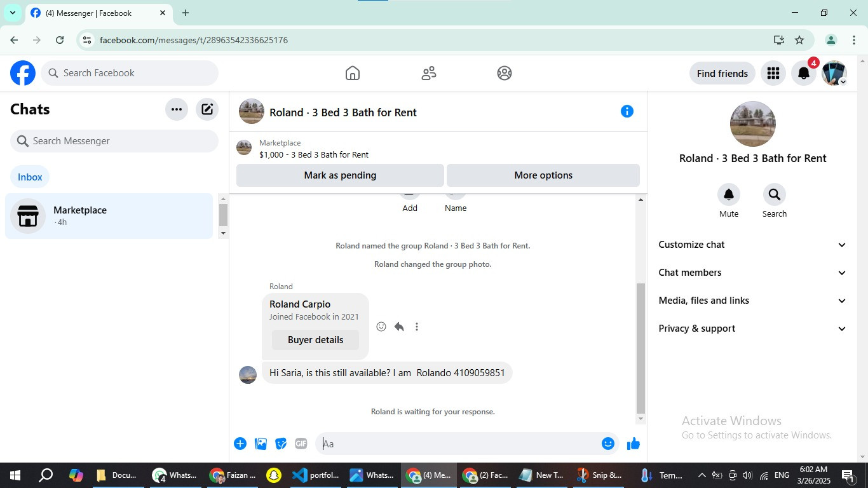Click More options button
This screenshot has height=488, width=868.
543,175
